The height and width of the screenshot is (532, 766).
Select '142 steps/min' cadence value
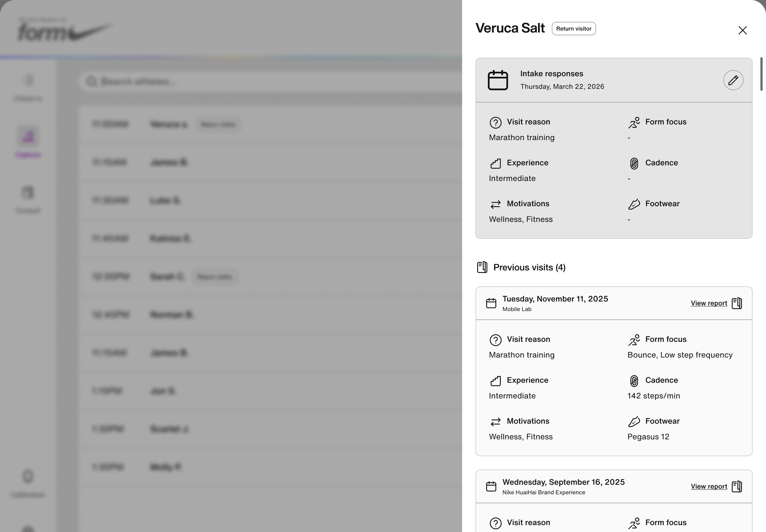[x=653, y=396]
